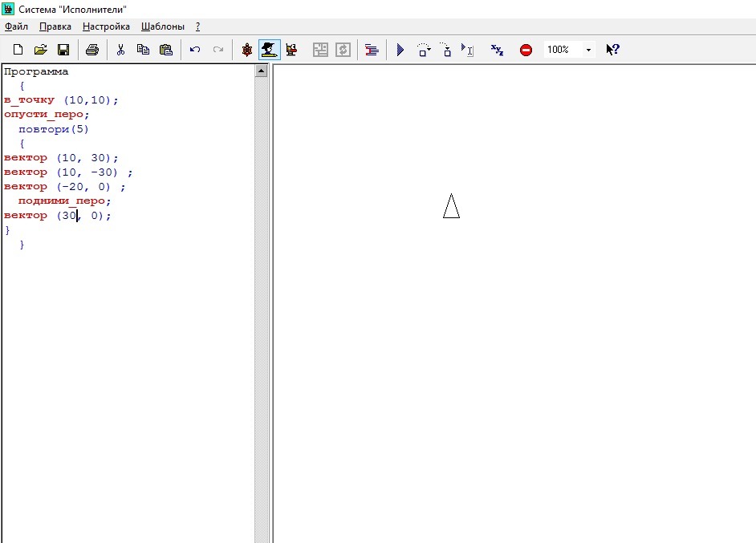Select the Robot executor icon

[291, 50]
